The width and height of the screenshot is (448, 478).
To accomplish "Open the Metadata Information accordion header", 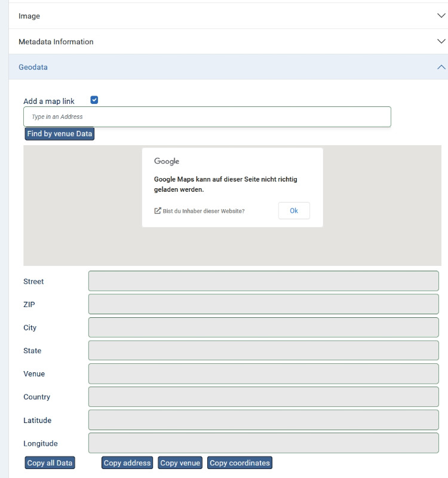I will 228,41.
